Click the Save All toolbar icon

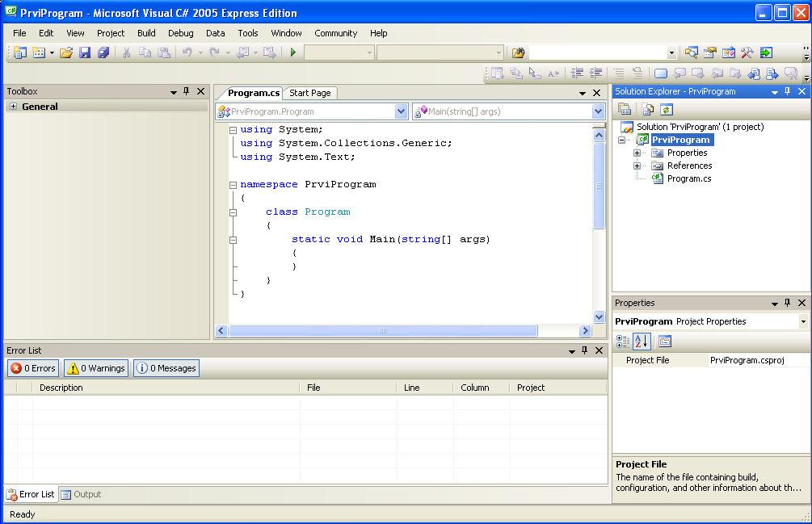(x=103, y=52)
